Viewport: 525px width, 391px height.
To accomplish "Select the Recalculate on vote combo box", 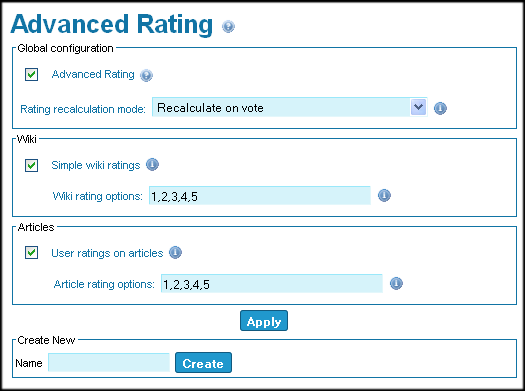I will [290, 107].
